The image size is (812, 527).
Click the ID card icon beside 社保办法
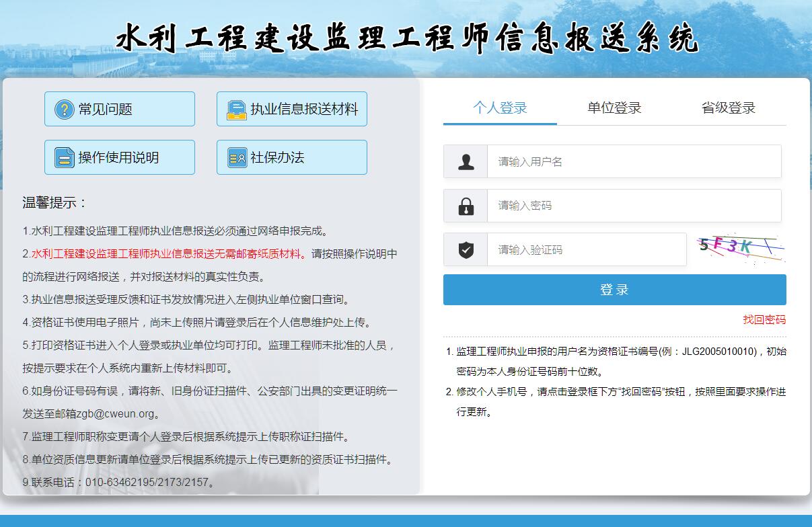237,157
